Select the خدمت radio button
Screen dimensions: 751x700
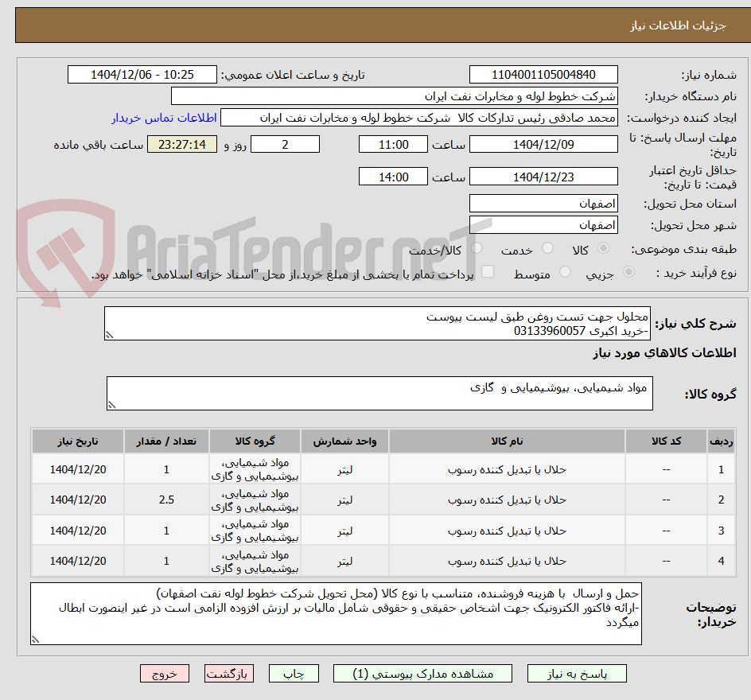point(547,248)
